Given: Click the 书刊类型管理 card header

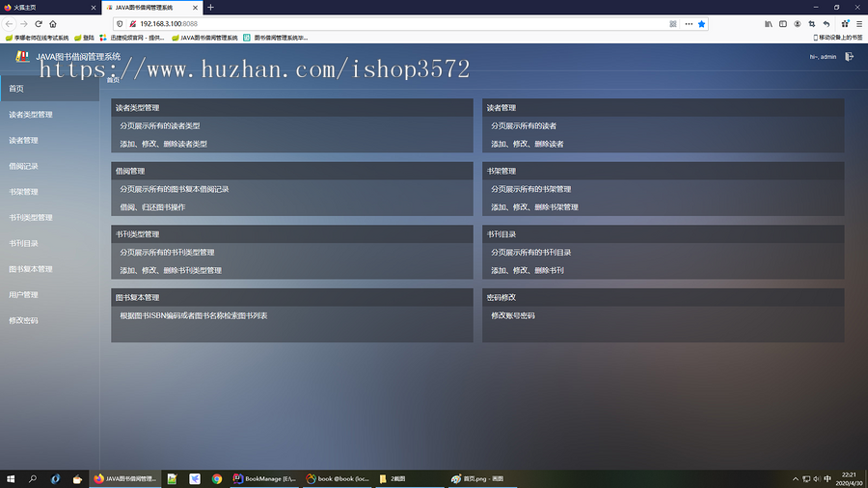Looking at the screenshot, I should 291,234.
